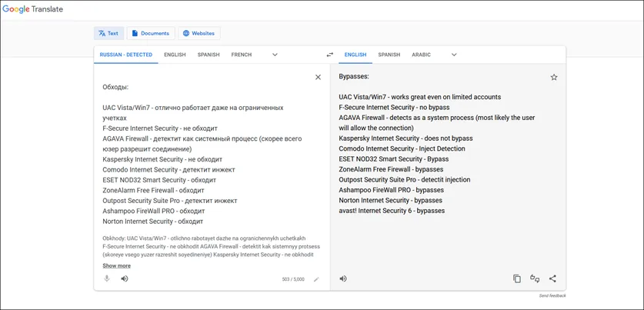Select Spanish as the target language
The width and height of the screenshot is (644, 310).
(389, 55)
